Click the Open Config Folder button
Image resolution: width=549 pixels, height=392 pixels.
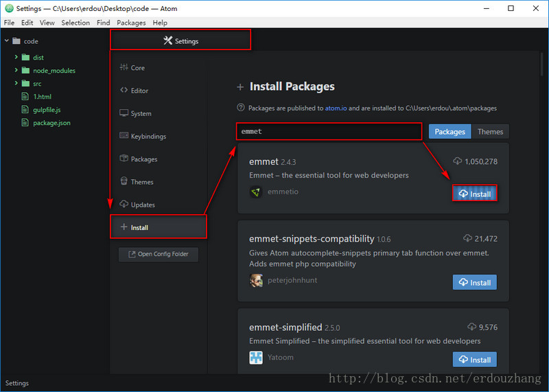159,254
